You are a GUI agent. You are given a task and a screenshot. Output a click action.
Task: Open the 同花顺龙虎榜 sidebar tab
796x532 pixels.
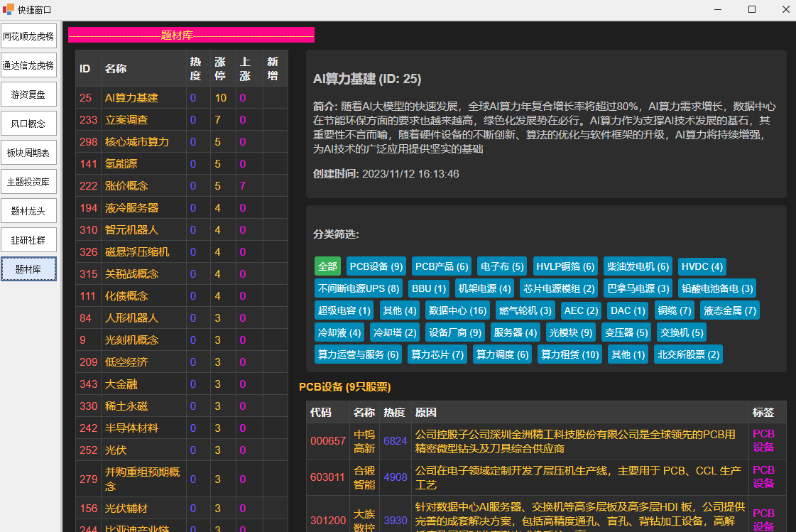tap(28, 36)
